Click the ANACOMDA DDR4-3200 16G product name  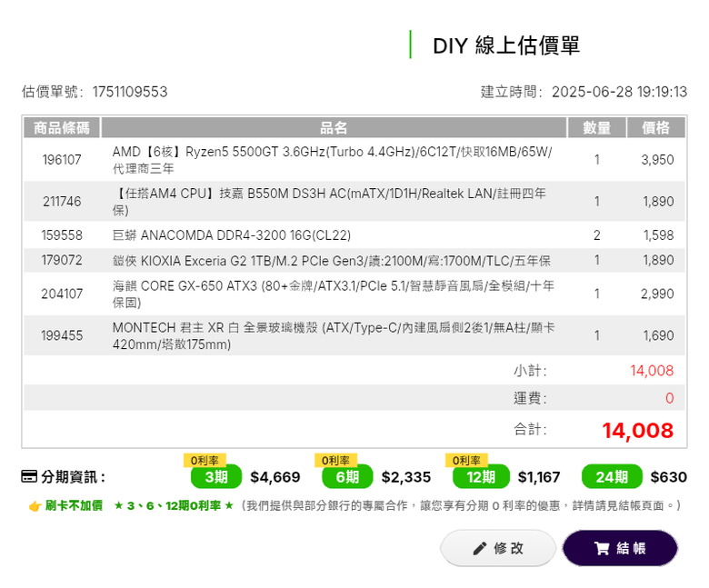tap(232, 235)
